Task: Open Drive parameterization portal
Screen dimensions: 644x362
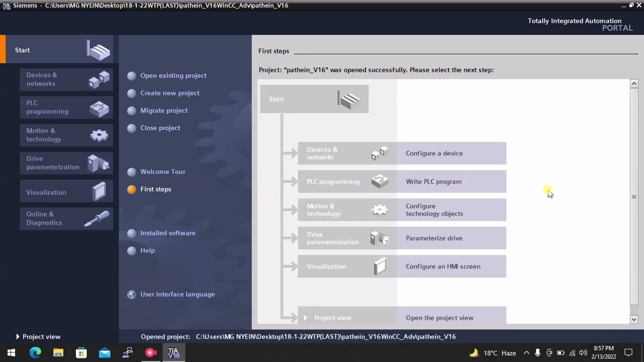Action: [x=66, y=163]
